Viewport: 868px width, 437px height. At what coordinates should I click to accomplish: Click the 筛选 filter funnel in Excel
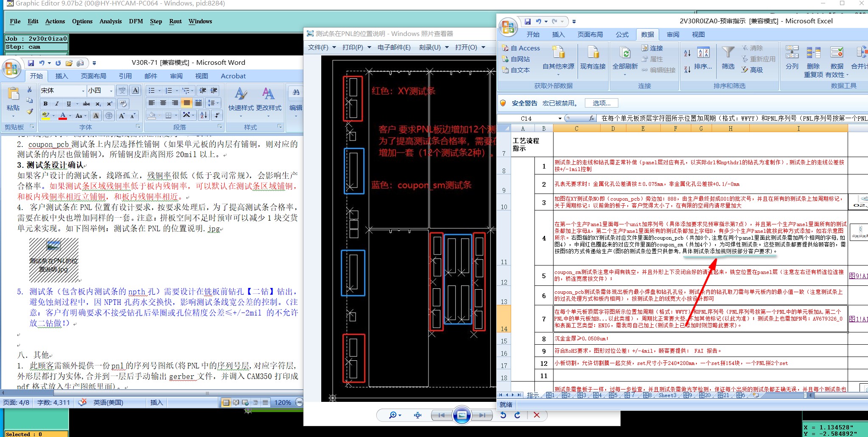(728, 58)
